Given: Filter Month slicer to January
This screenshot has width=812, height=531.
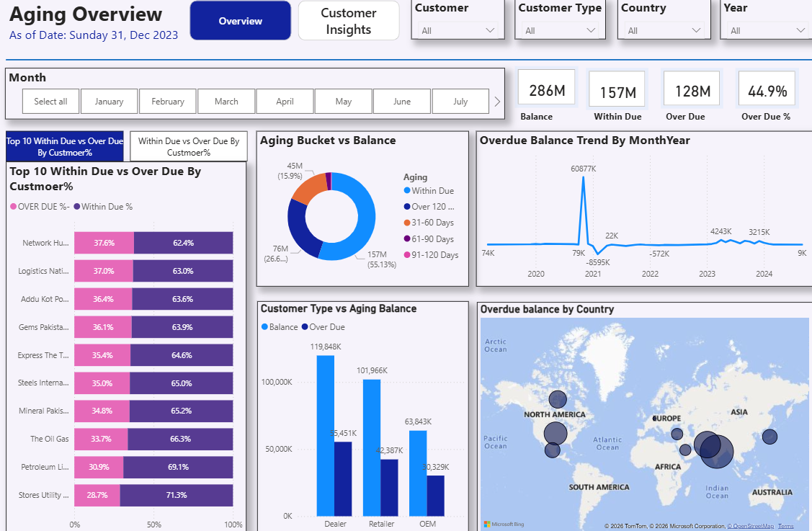Looking at the screenshot, I should [110, 102].
